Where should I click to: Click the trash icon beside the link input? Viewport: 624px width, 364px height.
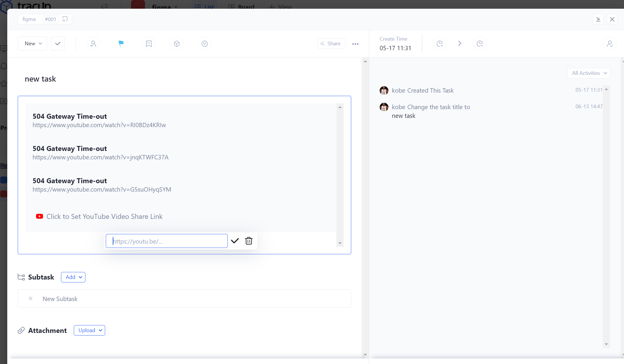[x=249, y=241]
